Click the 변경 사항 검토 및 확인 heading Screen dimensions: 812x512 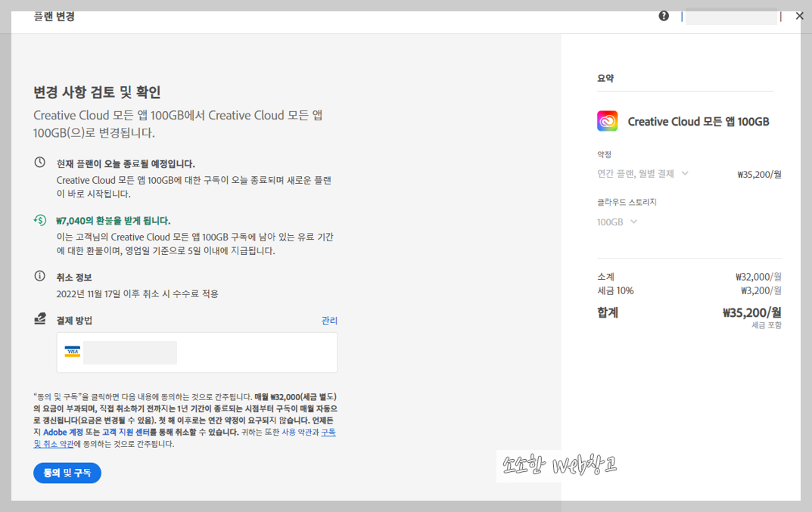[x=97, y=92]
